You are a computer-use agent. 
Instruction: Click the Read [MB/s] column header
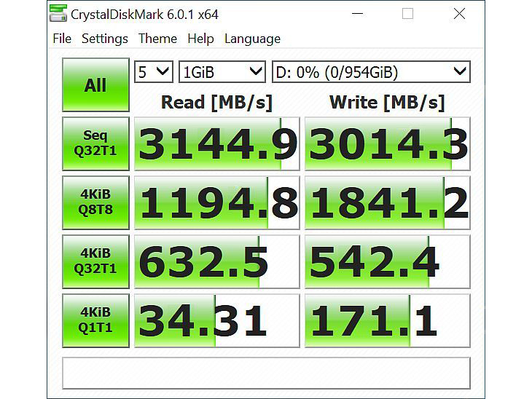coord(216,103)
